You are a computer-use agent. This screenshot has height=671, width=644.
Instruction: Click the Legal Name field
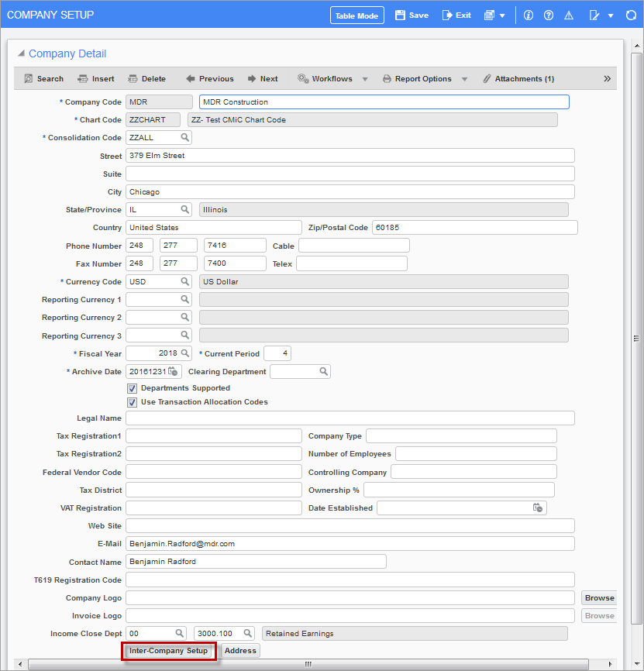(350, 418)
